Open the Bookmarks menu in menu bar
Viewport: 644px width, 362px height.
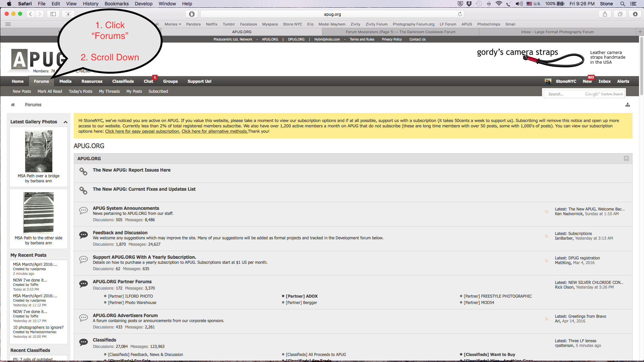[116, 4]
